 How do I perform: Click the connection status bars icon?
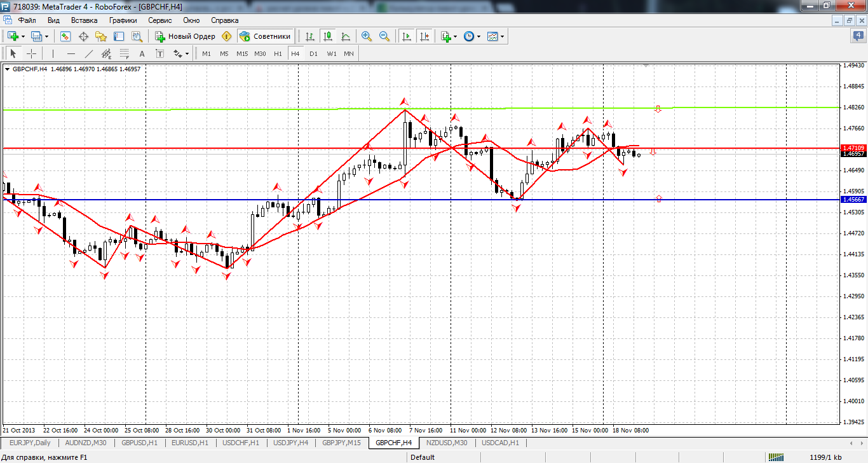[x=777, y=457]
